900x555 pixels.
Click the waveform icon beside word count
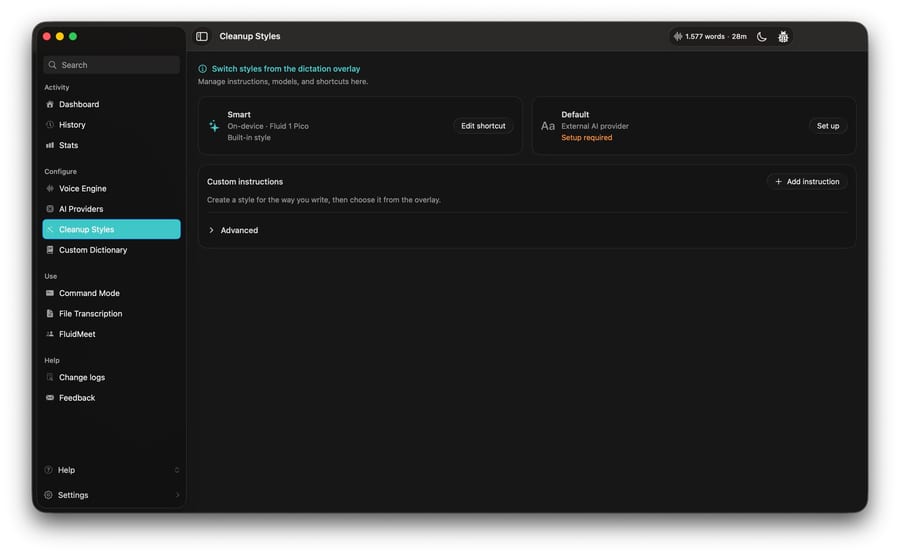[678, 36]
